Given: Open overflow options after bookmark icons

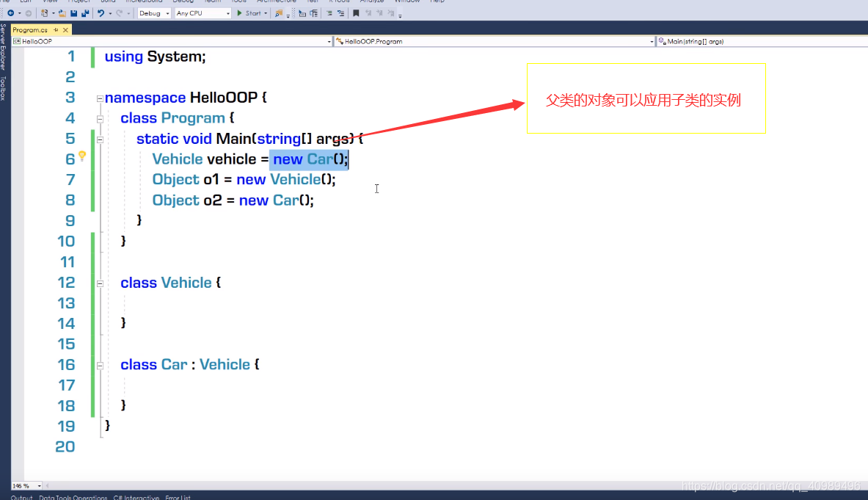Looking at the screenshot, I should (400, 15).
